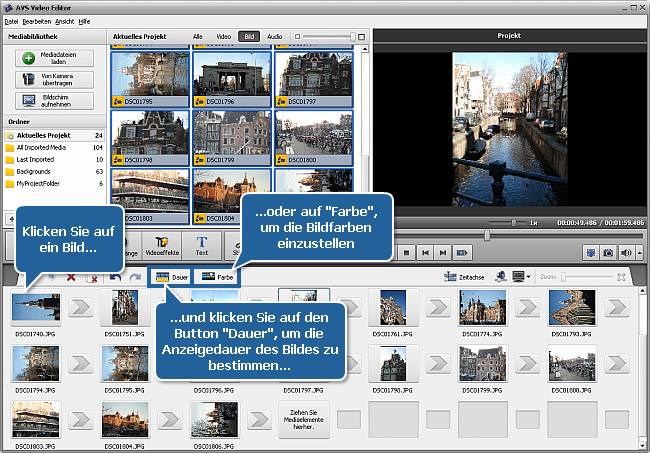Show only Audio files in the library

click(274, 36)
